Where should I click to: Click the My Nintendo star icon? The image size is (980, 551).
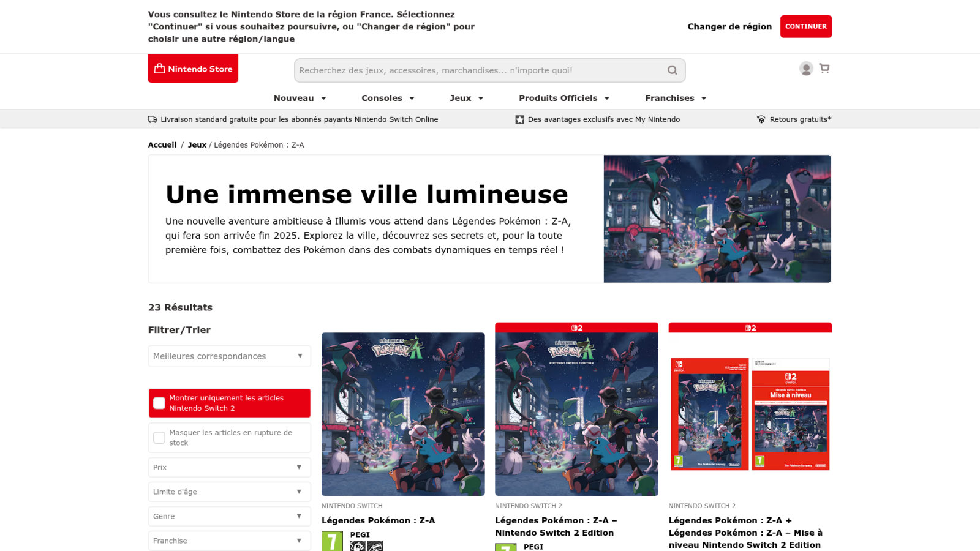[520, 119]
